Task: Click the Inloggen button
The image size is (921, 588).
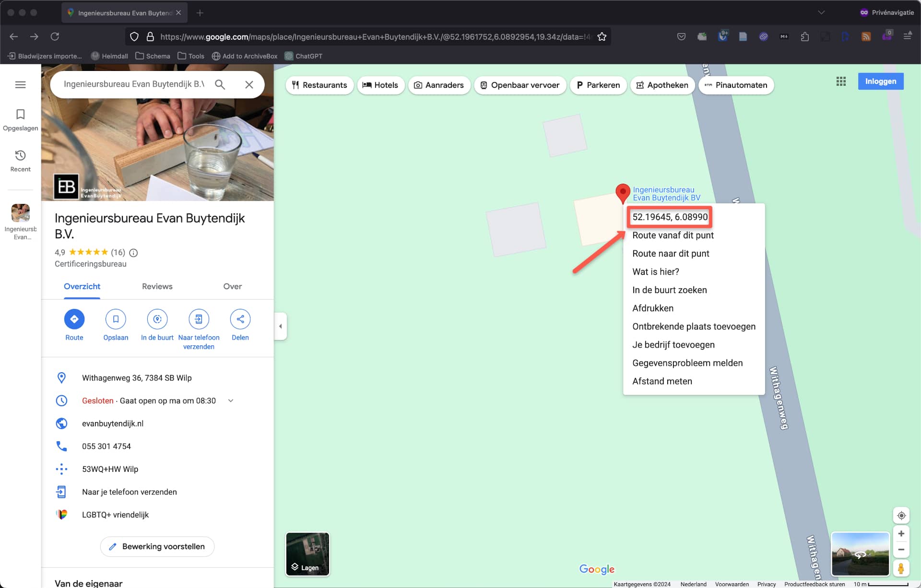Action: [880, 82]
